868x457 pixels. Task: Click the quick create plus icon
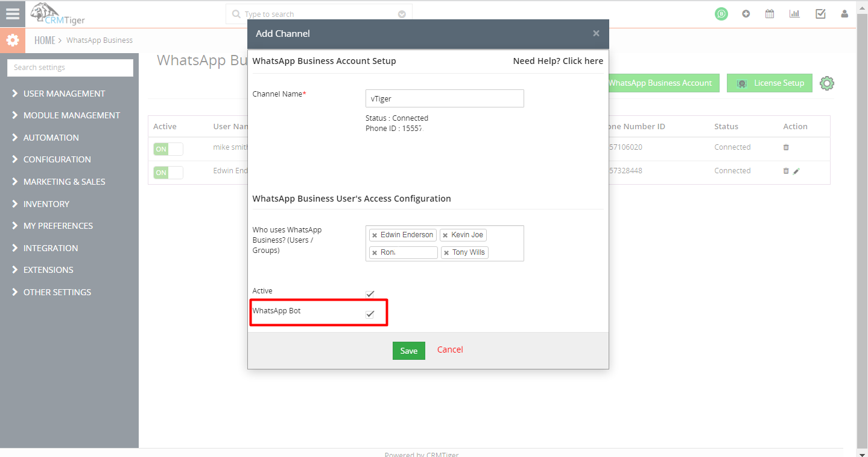(746, 14)
